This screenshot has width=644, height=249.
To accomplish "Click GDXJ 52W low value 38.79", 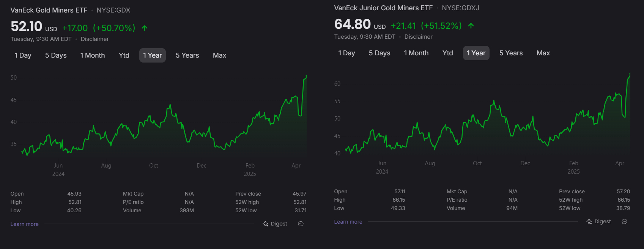I will [x=623, y=208].
